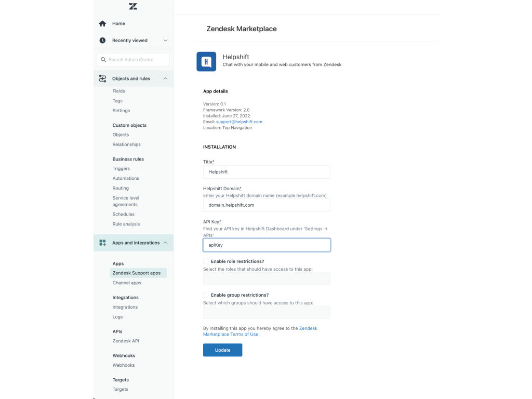Click the Helpshift Domain text field
The image size is (532, 399).
(267, 205)
